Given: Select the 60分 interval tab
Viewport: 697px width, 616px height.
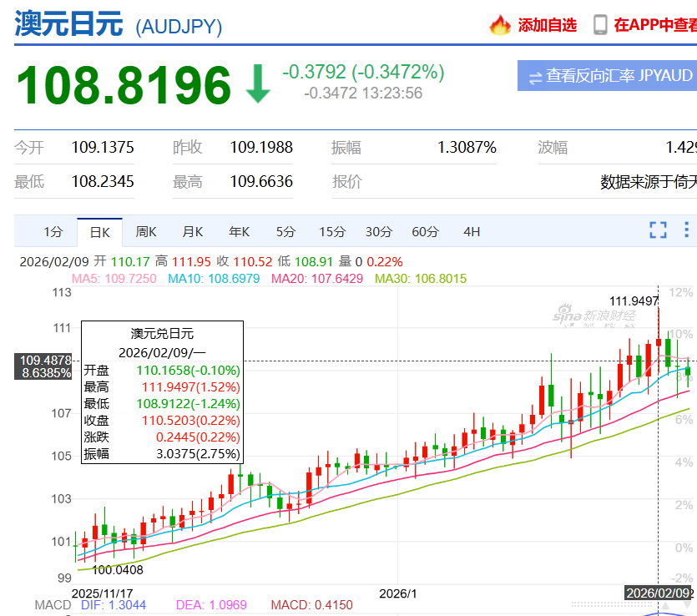Looking at the screenshot, I should click(x=425, y=232).
